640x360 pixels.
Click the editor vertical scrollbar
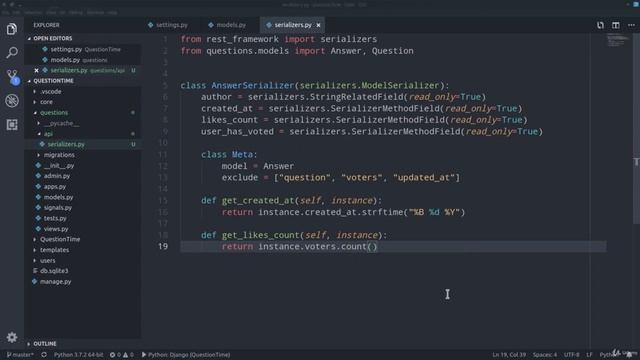(x=636, y=129)
